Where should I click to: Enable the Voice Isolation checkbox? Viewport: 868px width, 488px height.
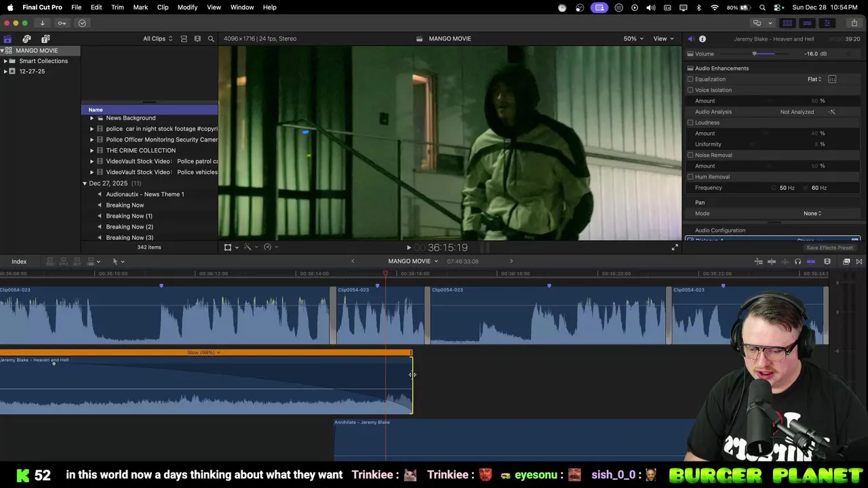tap(690, 90)
